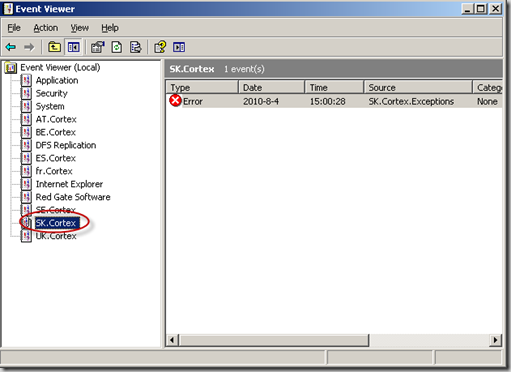Click the Error type text in event row
This screenshot has width=511, height=372.
point(193,101)
